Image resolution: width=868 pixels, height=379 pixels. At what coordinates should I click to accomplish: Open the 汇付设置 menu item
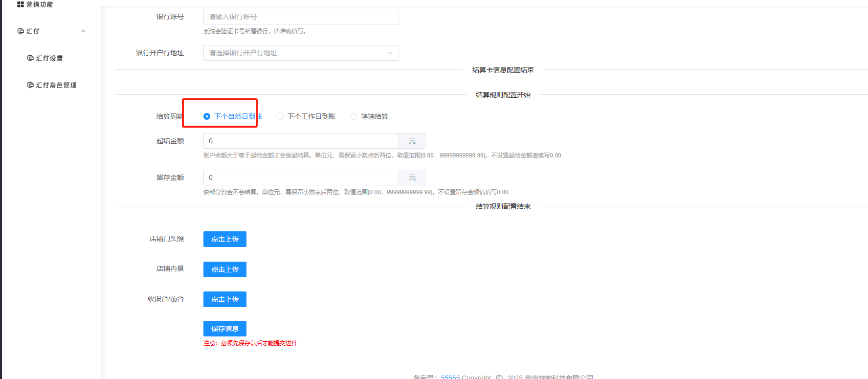[x=49, y=58]
